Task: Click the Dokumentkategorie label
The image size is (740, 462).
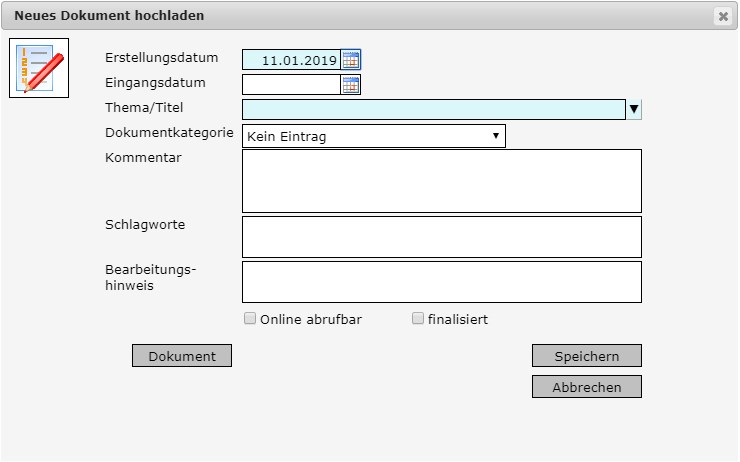Action: [x=169, y=133]
